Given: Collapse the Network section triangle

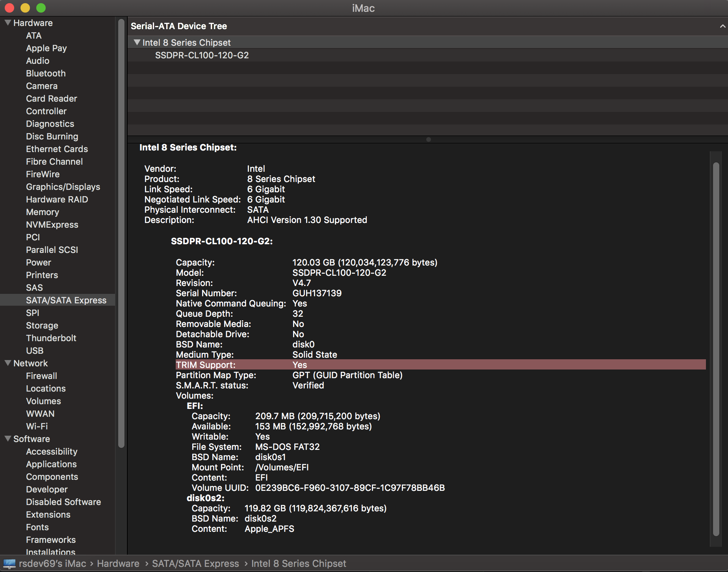Looking at the screenshot, I should [7, 363].
